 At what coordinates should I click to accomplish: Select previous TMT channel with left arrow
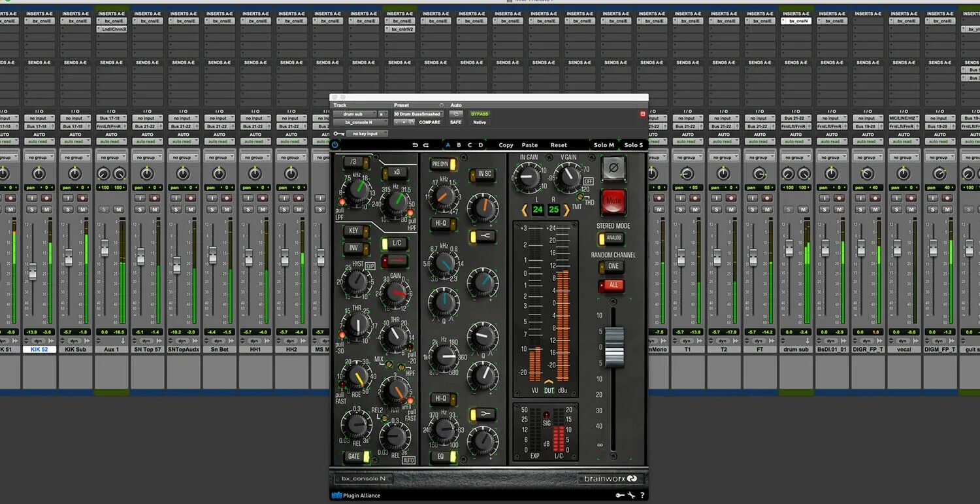pos(524,210)
